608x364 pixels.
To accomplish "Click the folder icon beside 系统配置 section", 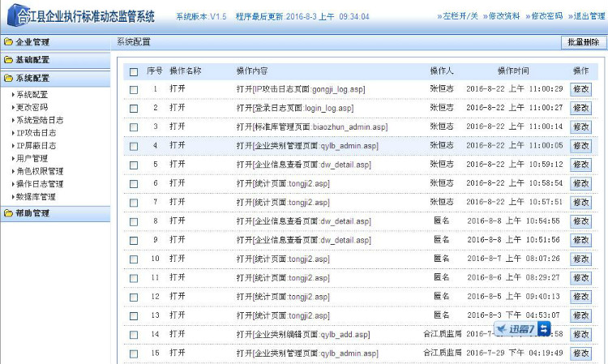I will (x=8, y=78).
